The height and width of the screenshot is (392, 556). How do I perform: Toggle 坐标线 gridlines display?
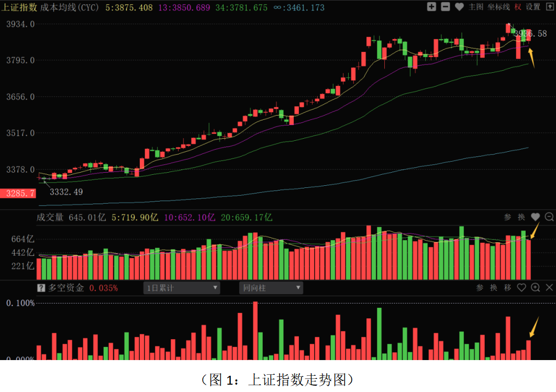[x=498, y=7]
